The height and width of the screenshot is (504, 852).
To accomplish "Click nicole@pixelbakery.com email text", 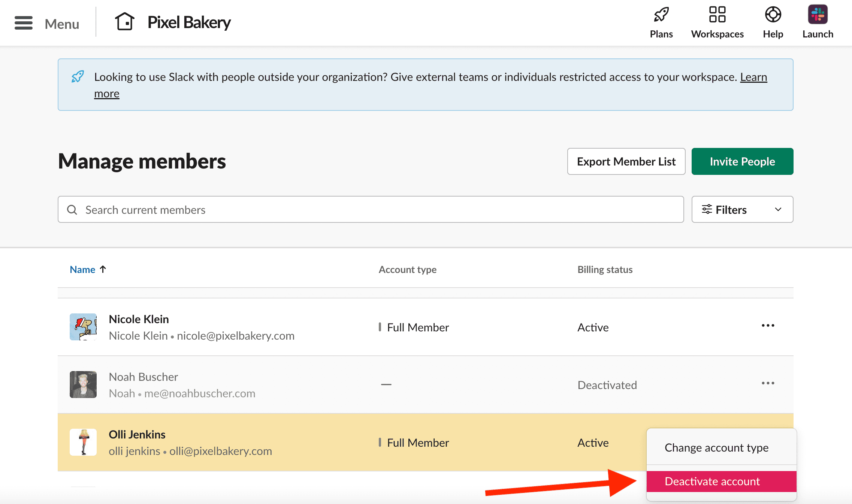I will tap(235, 336).
